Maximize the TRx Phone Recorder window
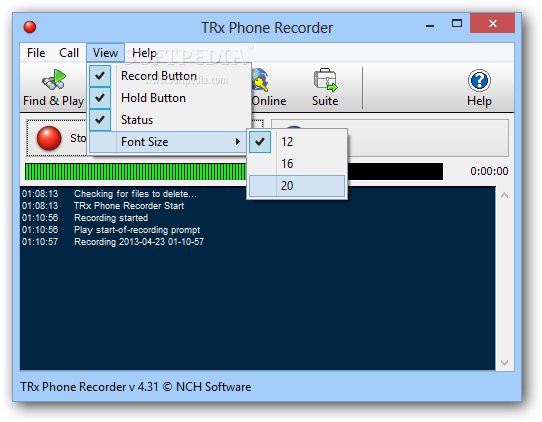 point(457,24)
